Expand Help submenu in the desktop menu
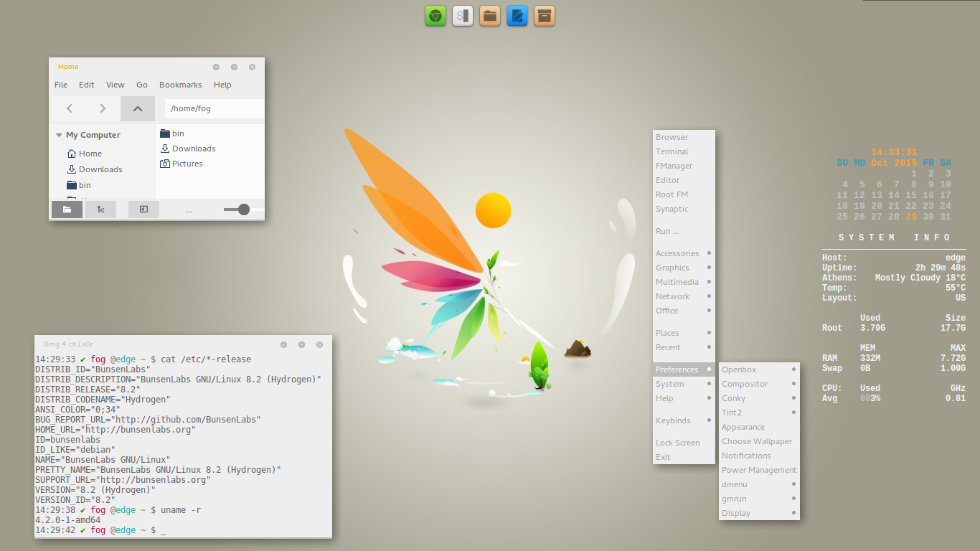The height and width of the screenshot is (551, 980). [684, 398]
